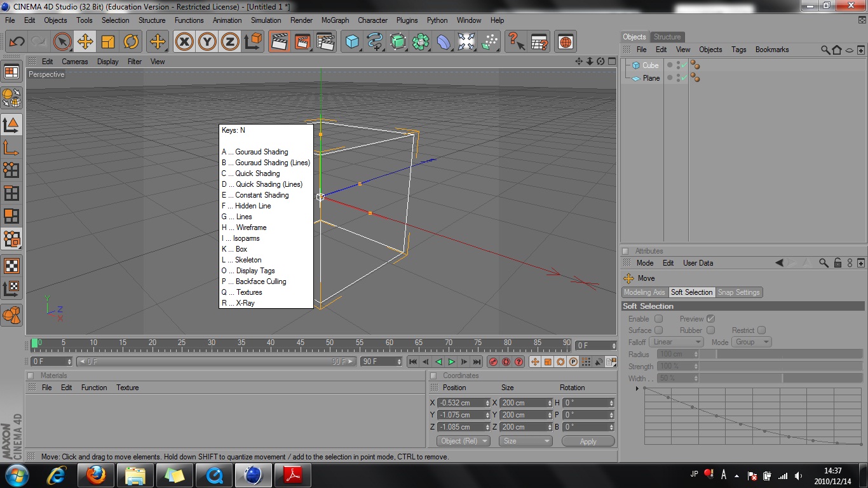Activate the Move tool in top toolbar
The height and width of the screenshot is (488, 868).
(x=85, y=42)
